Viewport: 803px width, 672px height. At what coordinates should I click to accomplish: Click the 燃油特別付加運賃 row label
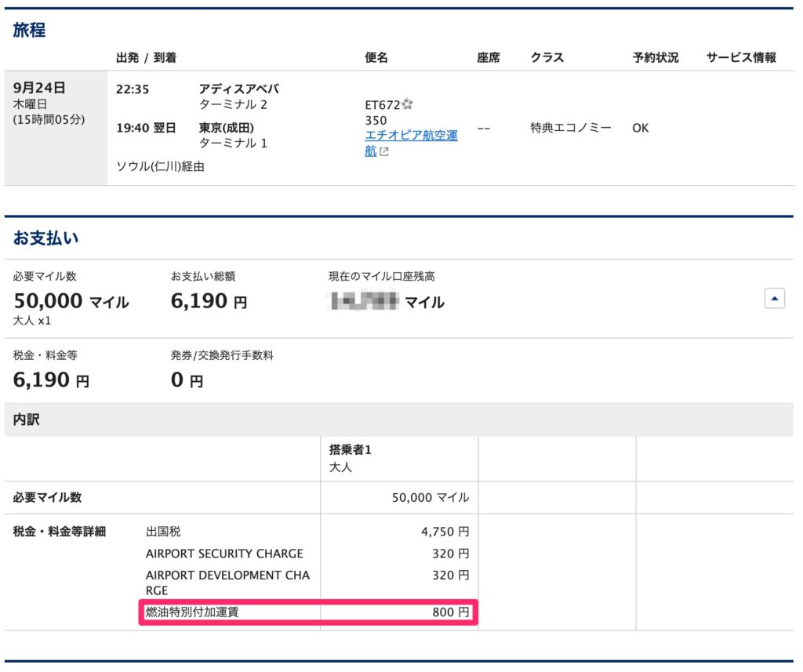[x=192, y=612]
